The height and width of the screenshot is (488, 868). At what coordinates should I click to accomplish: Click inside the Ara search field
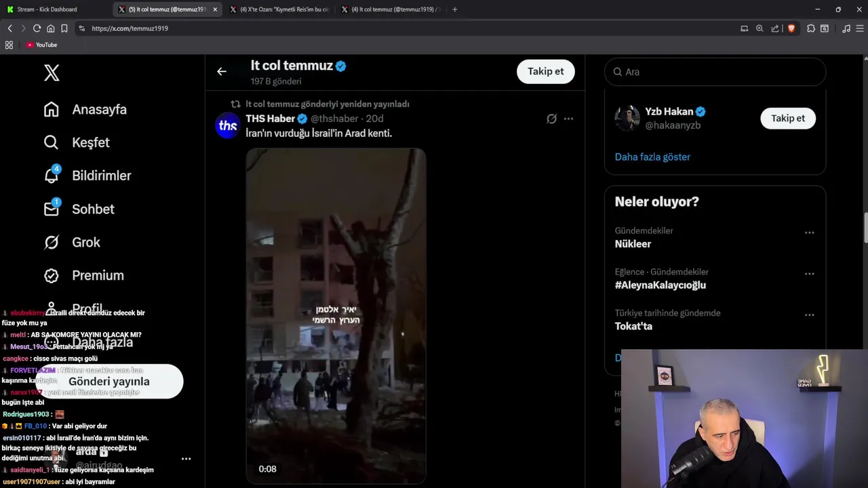coord(715,72)
